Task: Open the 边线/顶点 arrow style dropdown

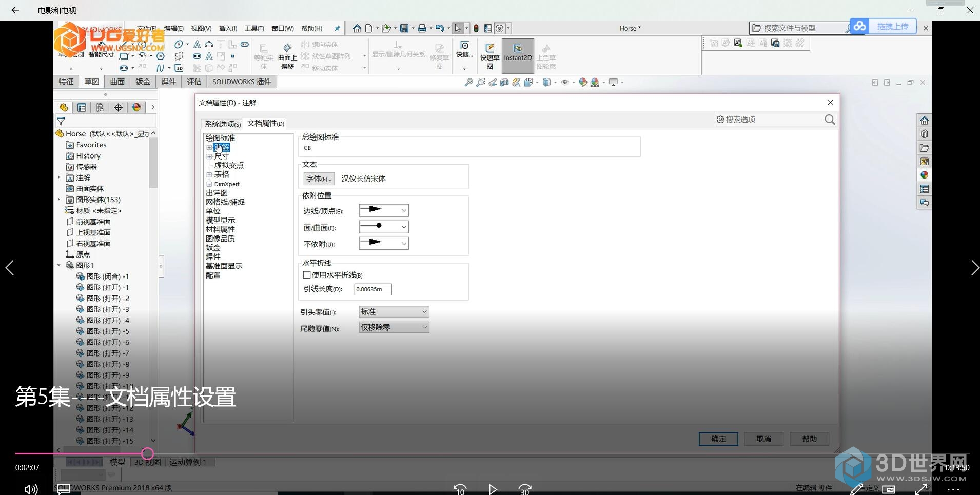Action: point(383,210)
